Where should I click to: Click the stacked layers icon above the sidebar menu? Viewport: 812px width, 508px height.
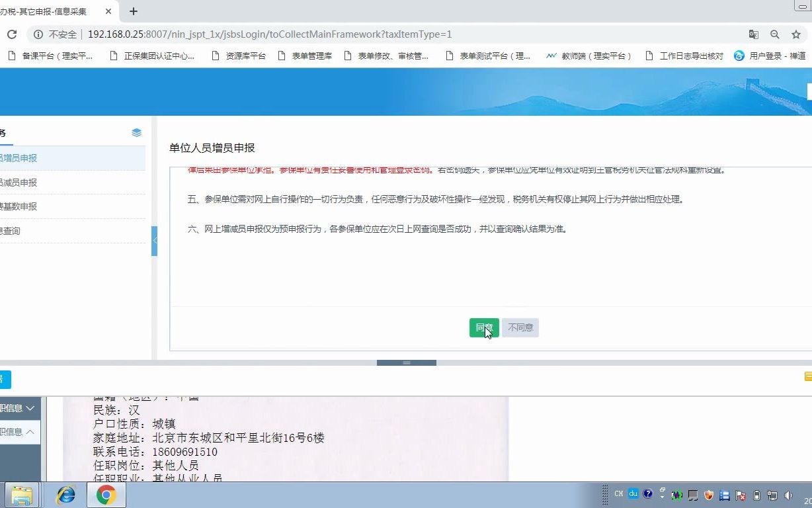click(137, 132)
